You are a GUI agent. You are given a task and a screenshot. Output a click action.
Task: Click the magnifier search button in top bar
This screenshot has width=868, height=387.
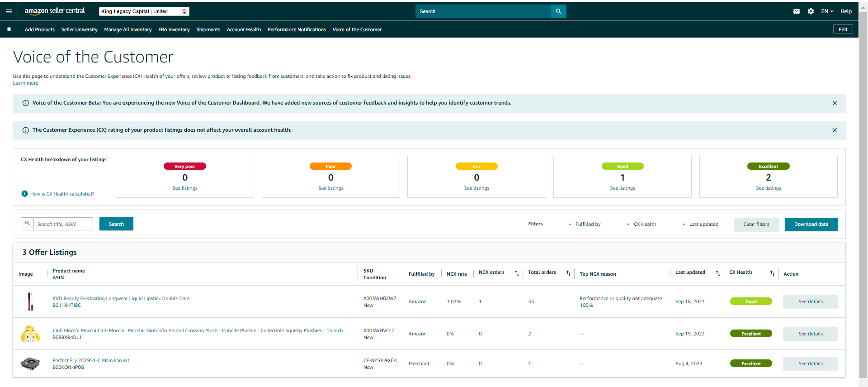coord(558,11)
